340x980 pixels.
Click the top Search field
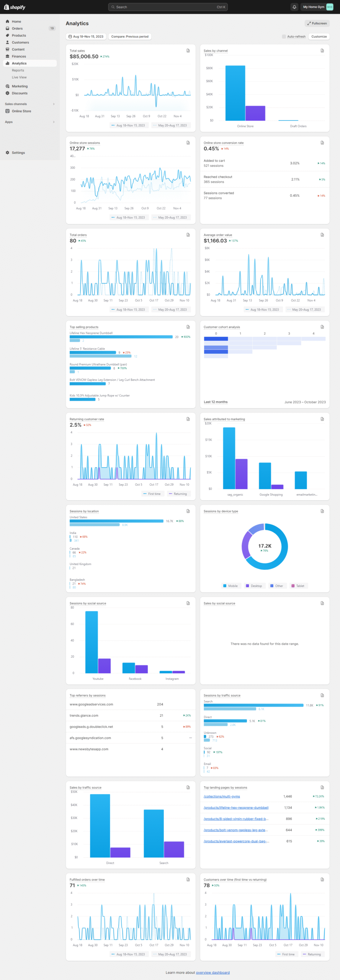click(168, 7)
